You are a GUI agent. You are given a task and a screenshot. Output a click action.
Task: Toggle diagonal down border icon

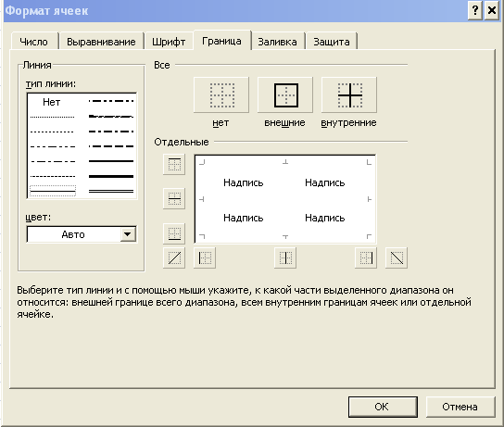pos(397,257)
